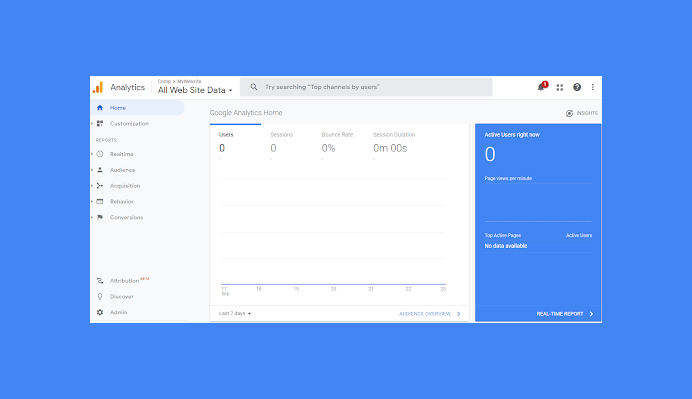The image size is (692, 399).
Task: Expand the Acquisition reports arrow
Action: [x=92, y=186]
